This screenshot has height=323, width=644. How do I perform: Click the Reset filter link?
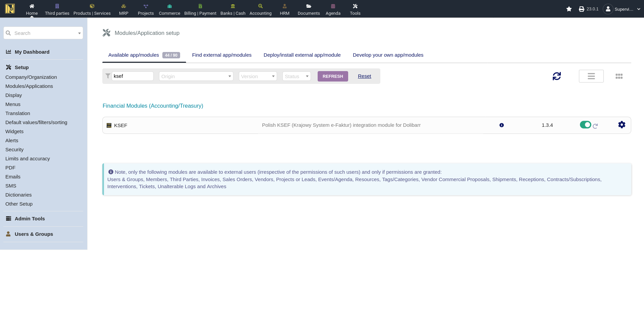click(364, 76)
